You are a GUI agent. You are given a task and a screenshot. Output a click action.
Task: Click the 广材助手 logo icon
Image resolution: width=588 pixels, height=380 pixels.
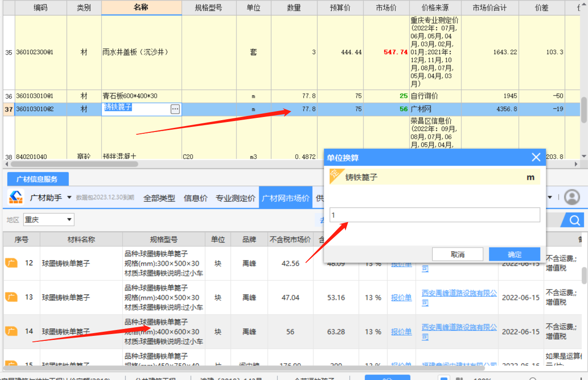[16, 198]
